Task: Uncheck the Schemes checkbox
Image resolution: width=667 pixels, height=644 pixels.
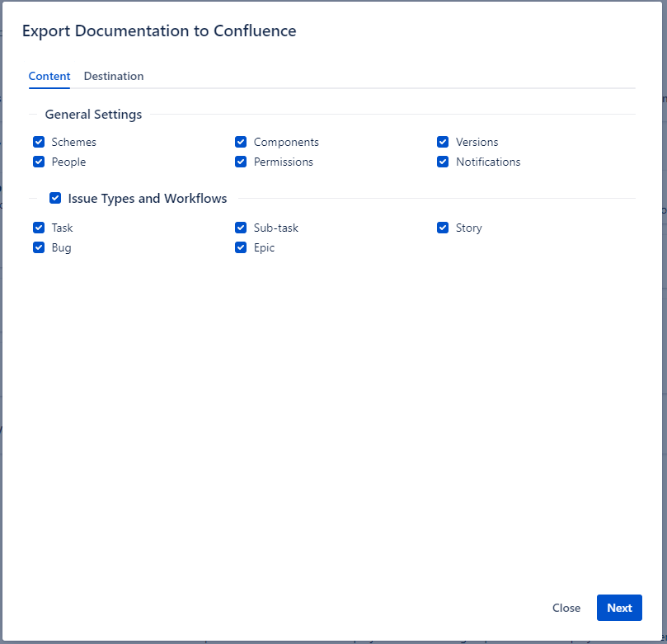Action: [x=39, y=142]
